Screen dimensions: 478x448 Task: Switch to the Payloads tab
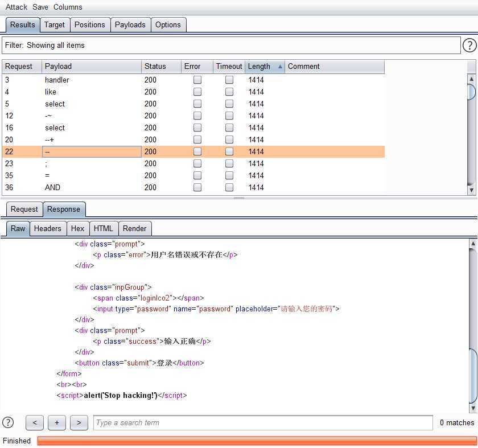point(130,24)
